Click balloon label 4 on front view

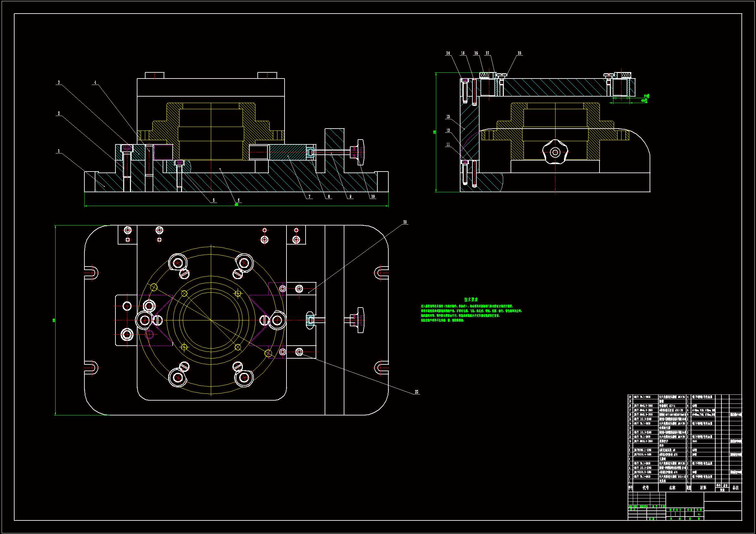click(95, 83)
